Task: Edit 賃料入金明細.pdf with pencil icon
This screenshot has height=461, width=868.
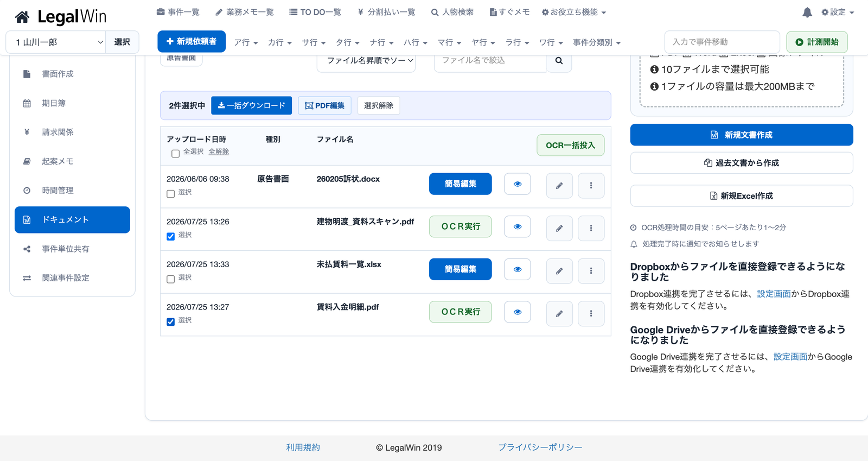Action: [x=559, y=313]
